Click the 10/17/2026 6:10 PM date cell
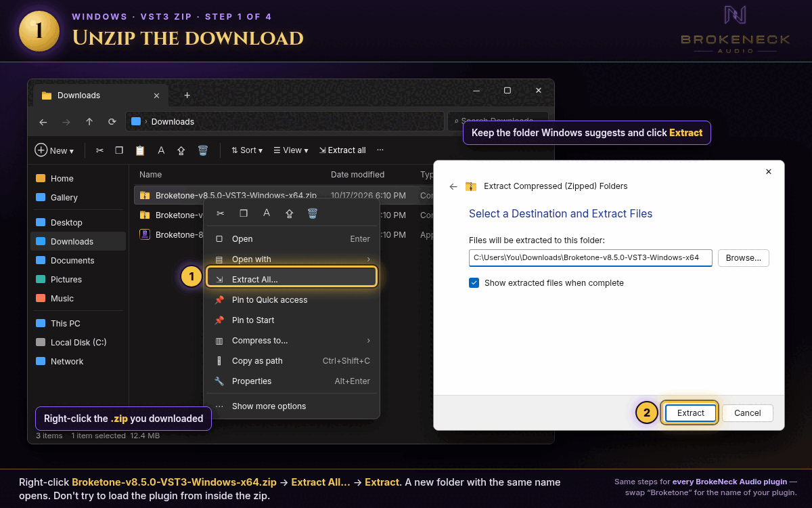 pyautogui.click(x=368, y=195)
